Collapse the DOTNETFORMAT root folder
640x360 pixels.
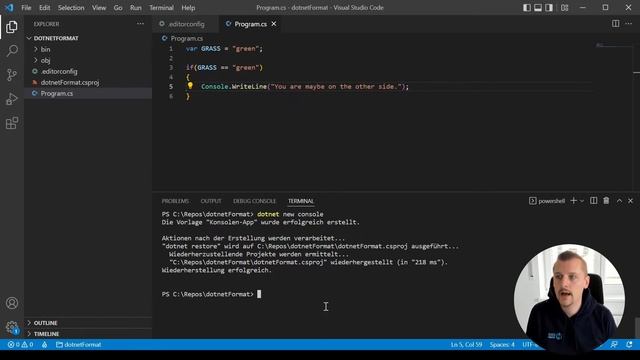(x=56, y=38)
